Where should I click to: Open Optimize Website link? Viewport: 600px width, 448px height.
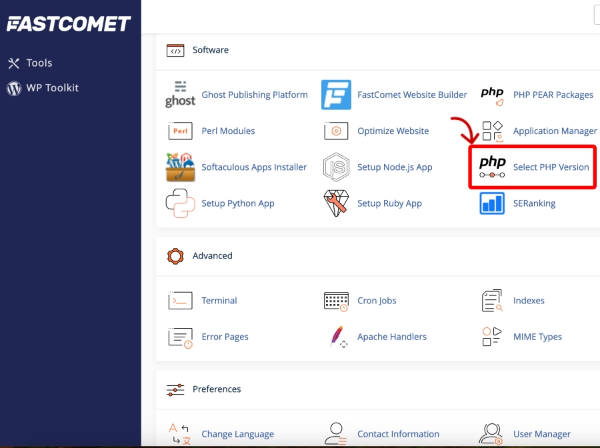tap(393, 131)
